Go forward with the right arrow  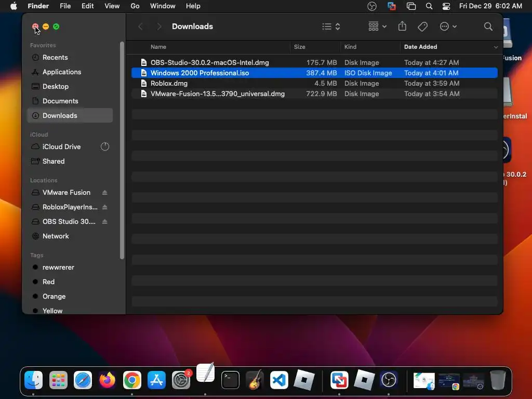[159, 26]
